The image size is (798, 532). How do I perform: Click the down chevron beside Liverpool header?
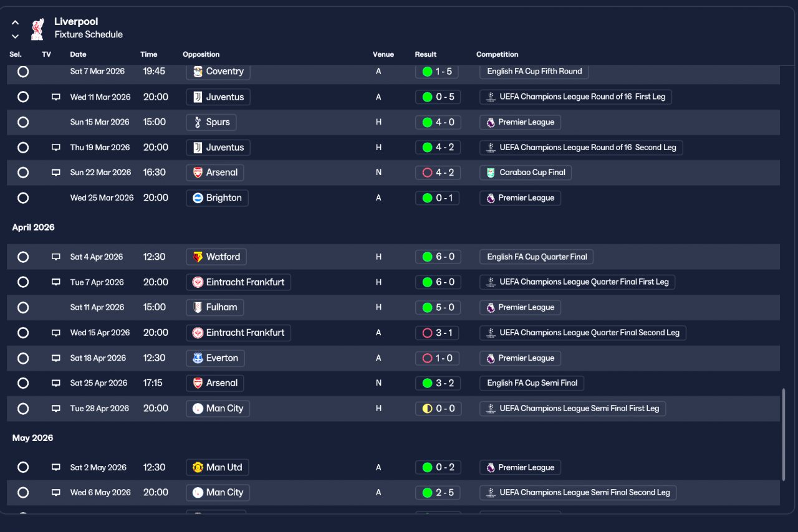point(16,36)
